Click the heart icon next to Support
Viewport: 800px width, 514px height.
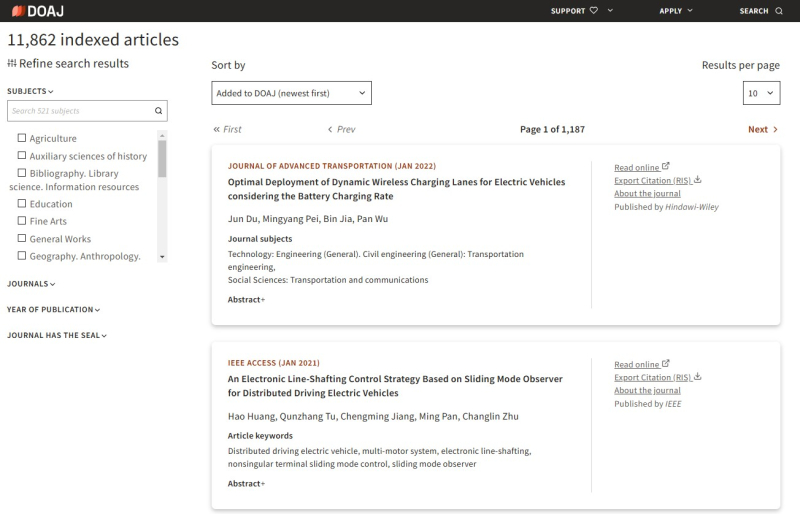coord(594,11)
